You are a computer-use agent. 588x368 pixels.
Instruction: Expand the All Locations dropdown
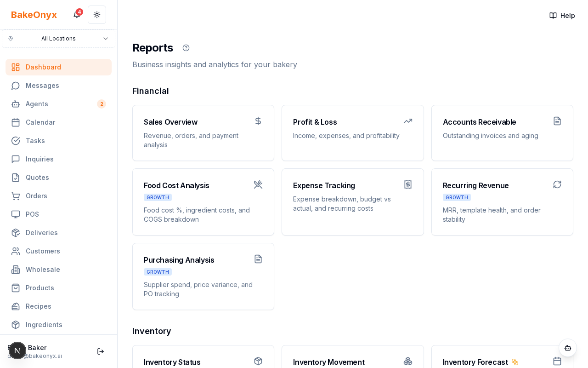click(58, 39)
